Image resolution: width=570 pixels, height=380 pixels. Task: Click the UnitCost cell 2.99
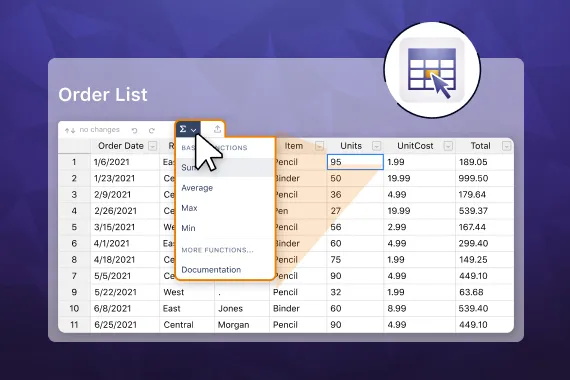tap(420, 227)
